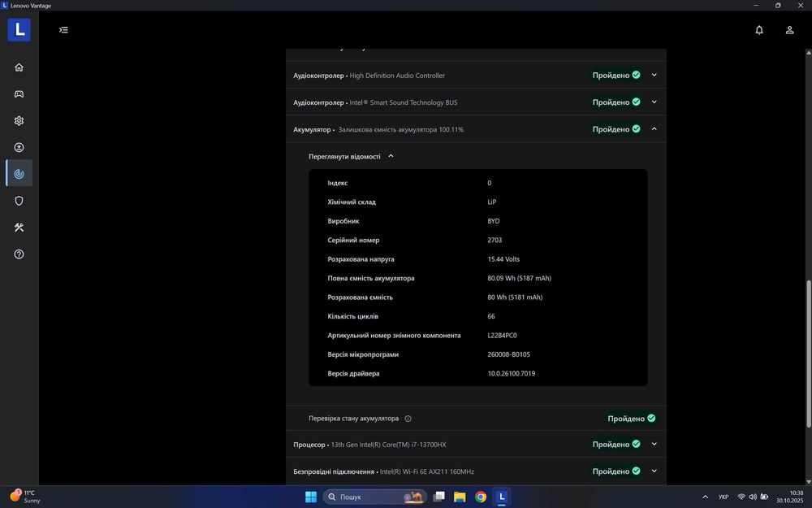Open Task View on the taskbar
Viewport: 812px width, 508px height.
[x=438, y=497]
